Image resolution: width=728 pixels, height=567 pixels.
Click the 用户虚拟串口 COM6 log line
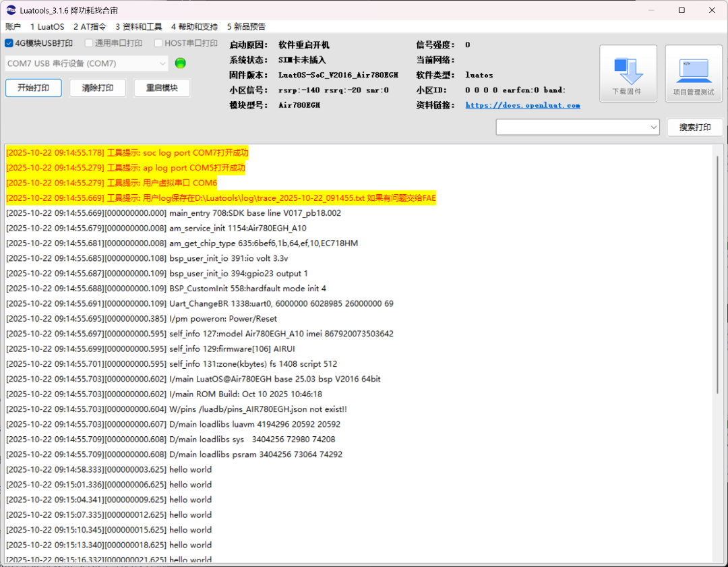click(111, 183)
